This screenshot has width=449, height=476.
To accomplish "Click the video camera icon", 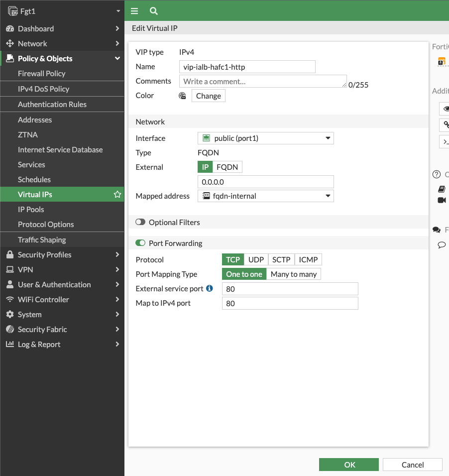I will pos(442,200).
